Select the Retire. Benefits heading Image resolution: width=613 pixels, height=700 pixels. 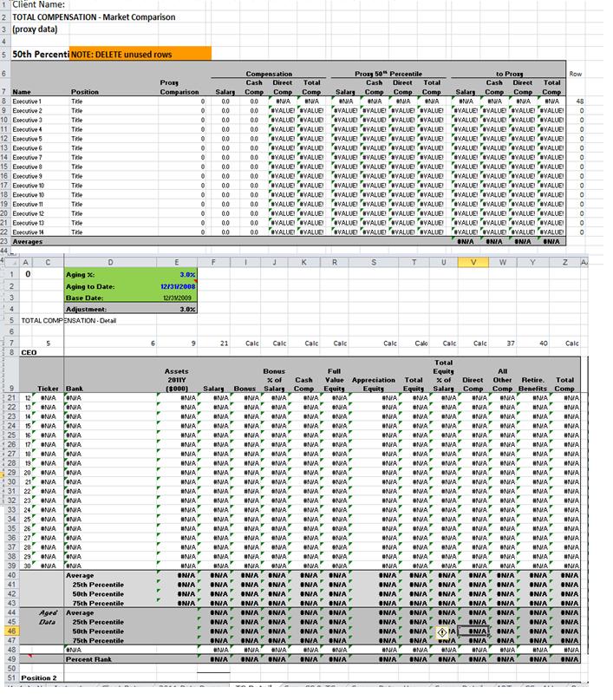coord(532,384)
